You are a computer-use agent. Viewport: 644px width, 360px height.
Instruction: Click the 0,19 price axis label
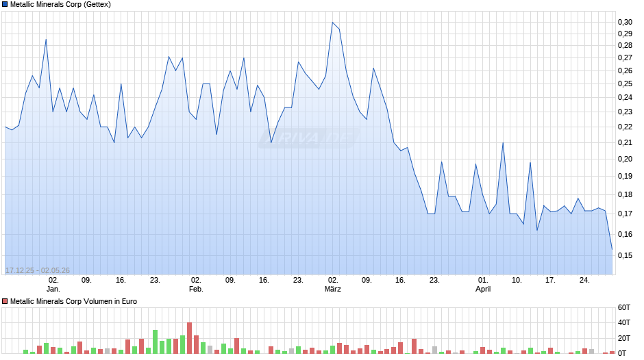point(625,176)
